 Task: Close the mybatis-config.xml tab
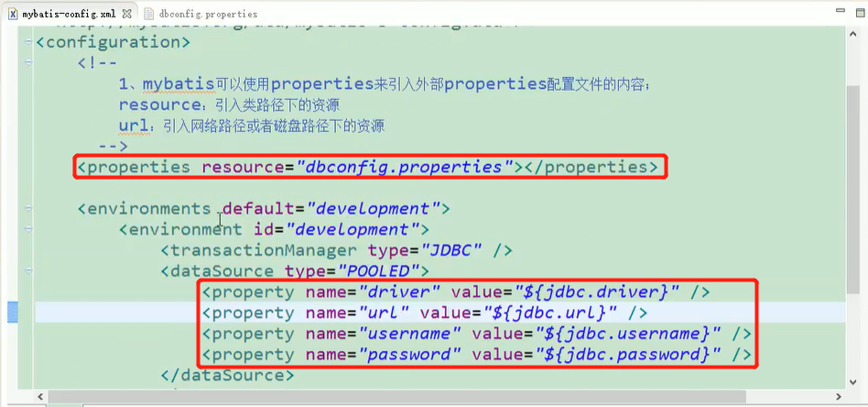tap(126, 13)
